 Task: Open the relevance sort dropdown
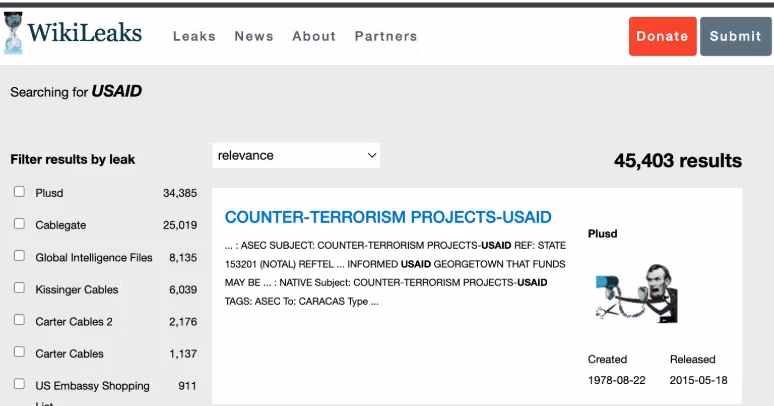pyautogui.click(x=296, y=155)
